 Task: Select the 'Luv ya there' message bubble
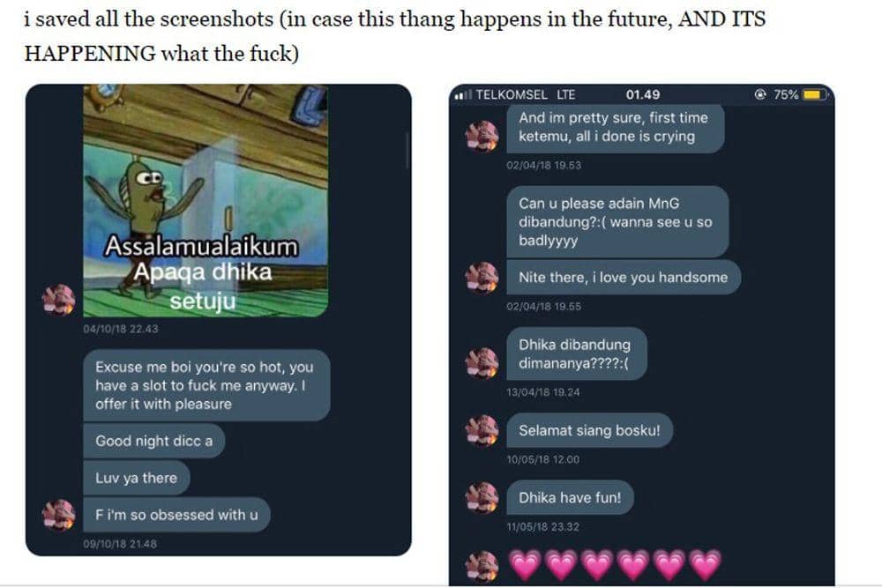(136, 478)
